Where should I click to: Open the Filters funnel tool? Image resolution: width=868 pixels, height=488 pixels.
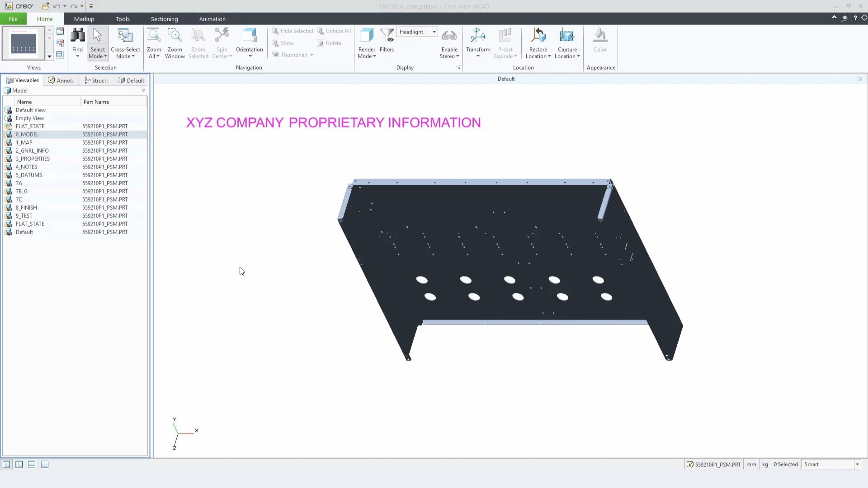click(387, 41)
